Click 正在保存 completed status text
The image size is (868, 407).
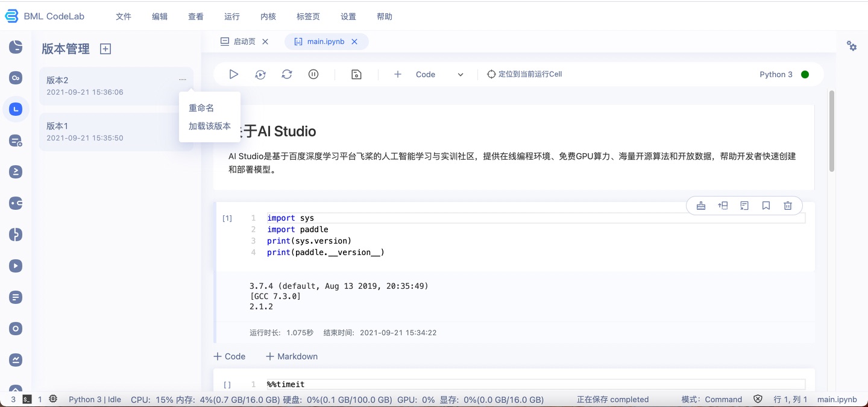tap(612, 399)
